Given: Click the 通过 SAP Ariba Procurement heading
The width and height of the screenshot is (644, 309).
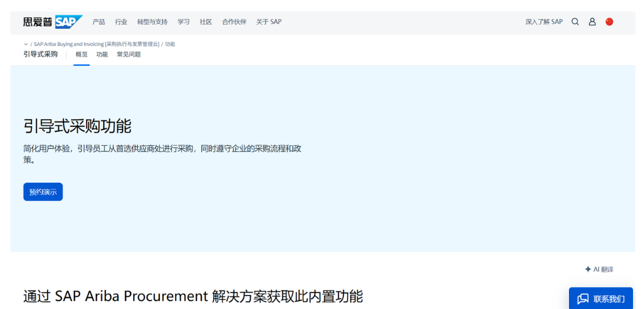Looking at the screenshot, I should (193, 296).
